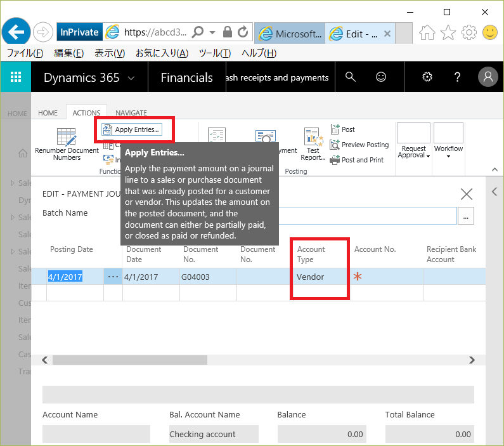Screen dimensions: 504x446
Task: Open browser Tools gear icon
Action: pos(469,32)
